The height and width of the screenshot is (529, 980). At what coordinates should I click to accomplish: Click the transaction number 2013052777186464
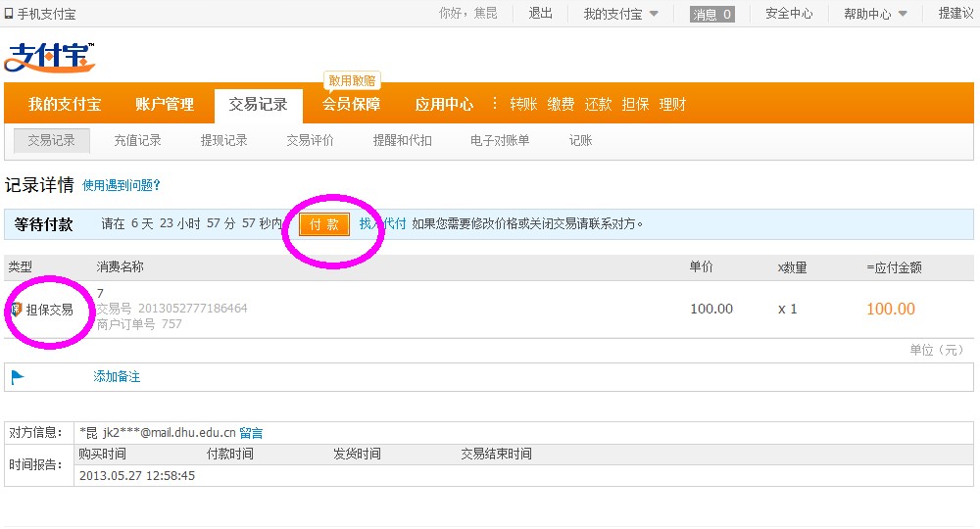pos(192,308)
